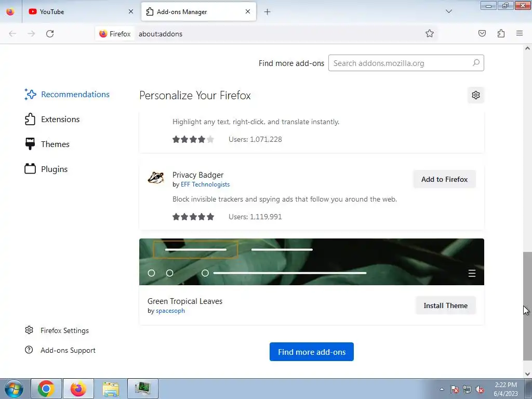Image resolution: width=532 pixels, height=399 pixels.
Task: Click Privacy Badger five-star rating
Action: (193, 217)
